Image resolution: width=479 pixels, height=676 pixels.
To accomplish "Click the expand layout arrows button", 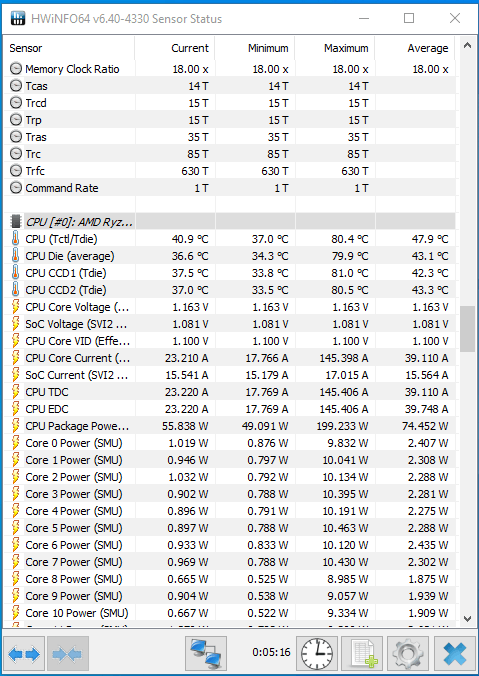I will 24,654.
